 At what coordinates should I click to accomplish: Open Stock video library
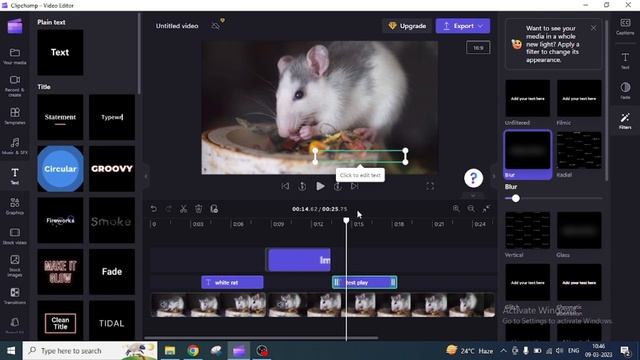pos(15,236)
